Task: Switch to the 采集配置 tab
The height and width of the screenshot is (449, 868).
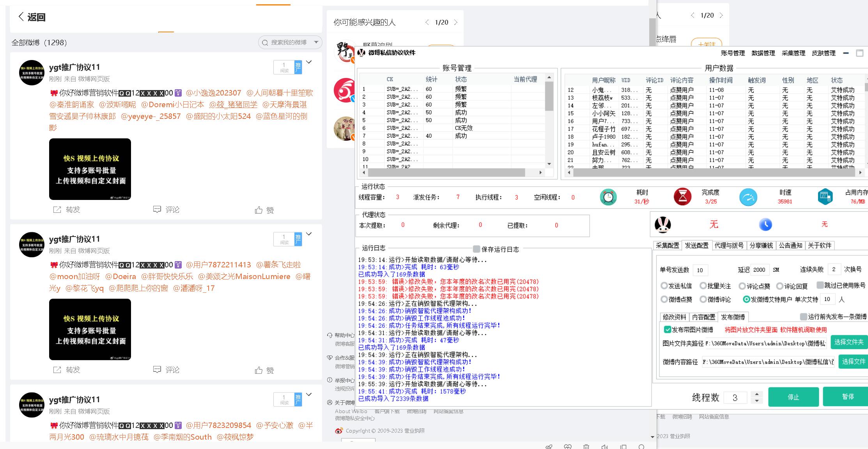Action: coord(667,245)
